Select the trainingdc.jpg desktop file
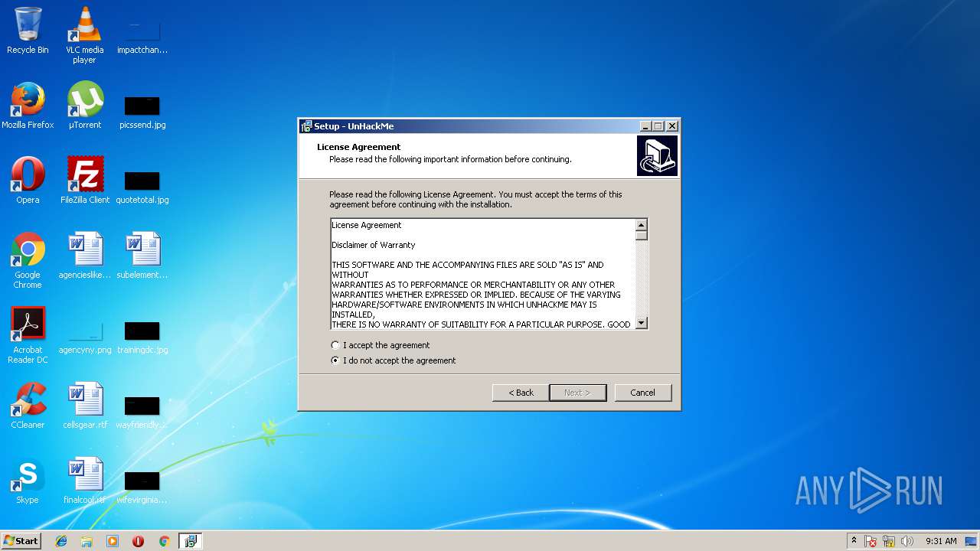Image resolution: width=980 pixels, height=551 pixels. click(x=142, y=337)
